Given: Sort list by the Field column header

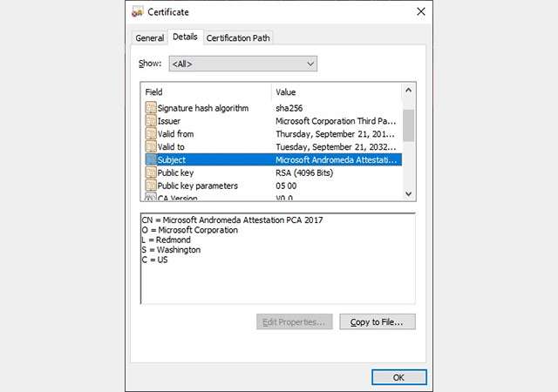Looking at the screenshot, I should pos(206,91).
